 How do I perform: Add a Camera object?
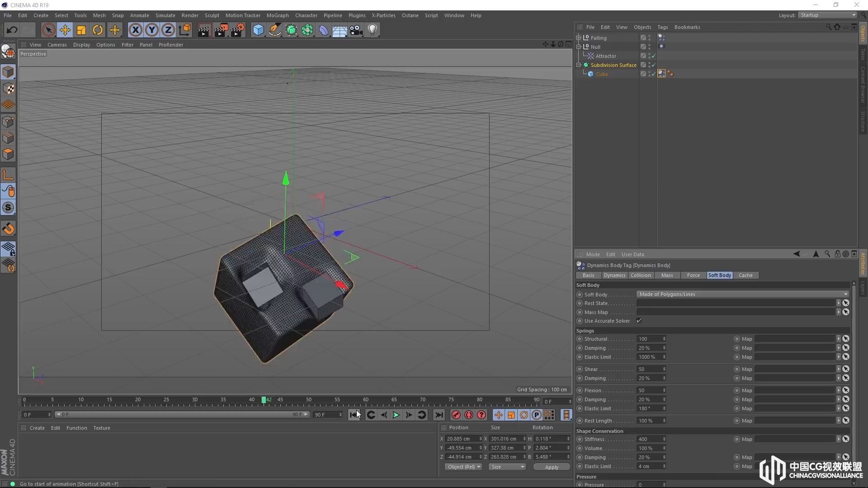tap(356, 30)
